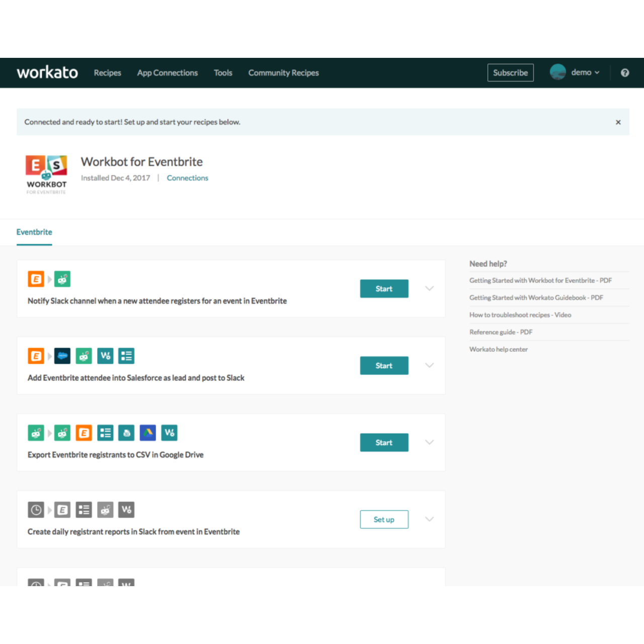This screenshot has width=644, height=644.
Task: Click the Eventbrite icon in the first recipe
Action: click(36, 279)
